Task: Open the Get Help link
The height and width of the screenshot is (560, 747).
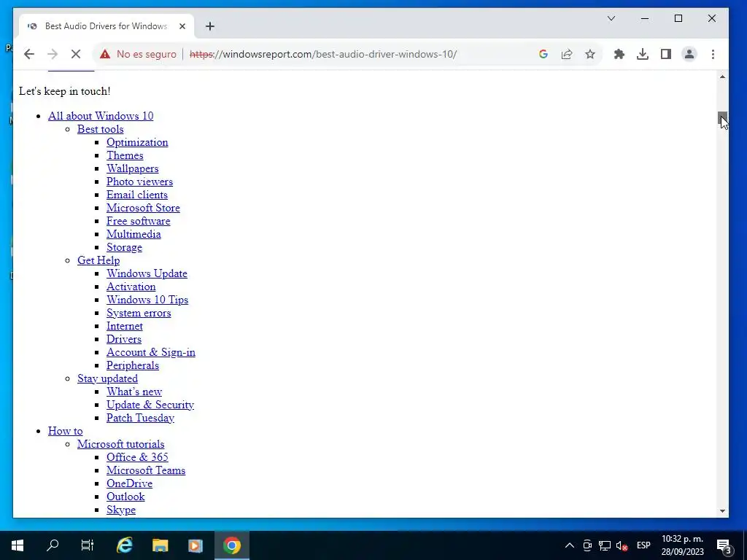Action: point(98,260)
